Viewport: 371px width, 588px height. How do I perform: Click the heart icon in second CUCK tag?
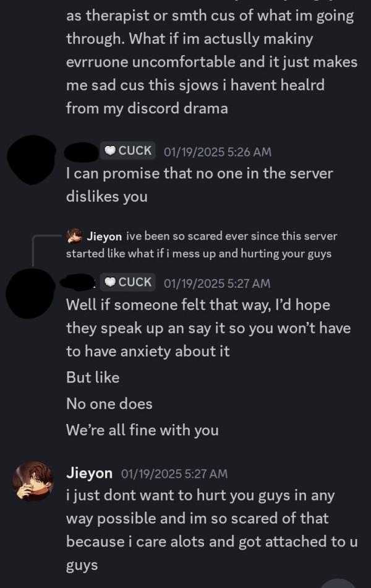[109, 282]
